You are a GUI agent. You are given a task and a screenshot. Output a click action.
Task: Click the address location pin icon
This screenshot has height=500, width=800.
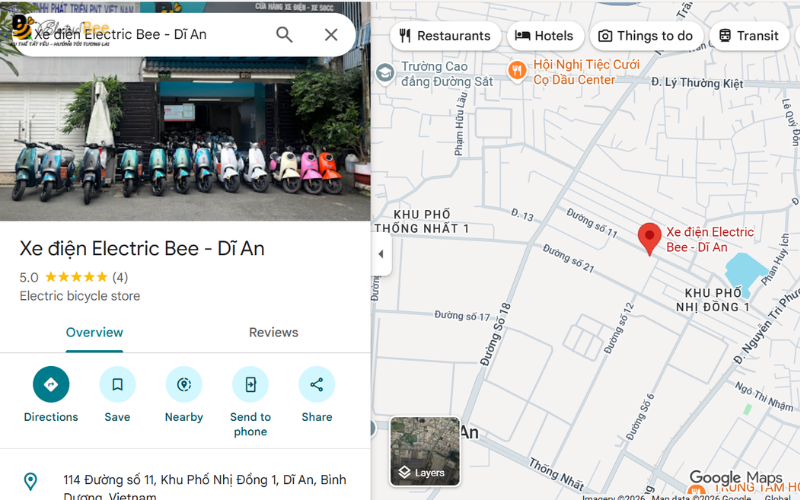coord(31,481)
